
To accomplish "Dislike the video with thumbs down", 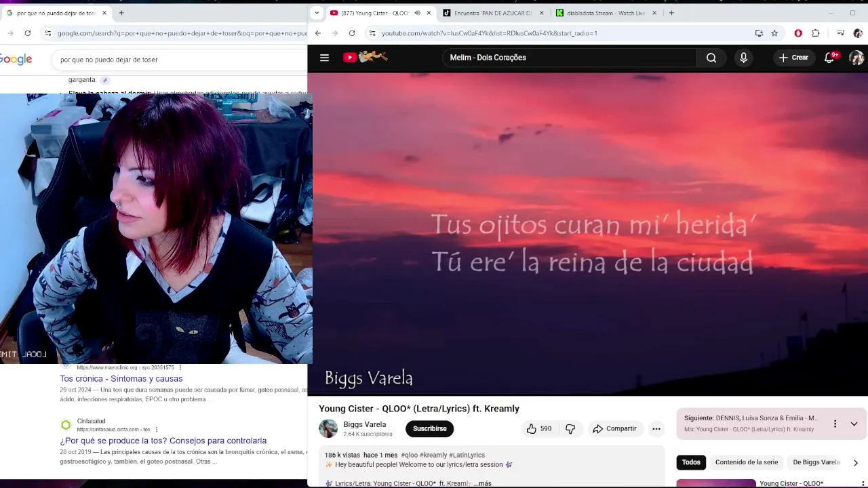I will (570, 428).
